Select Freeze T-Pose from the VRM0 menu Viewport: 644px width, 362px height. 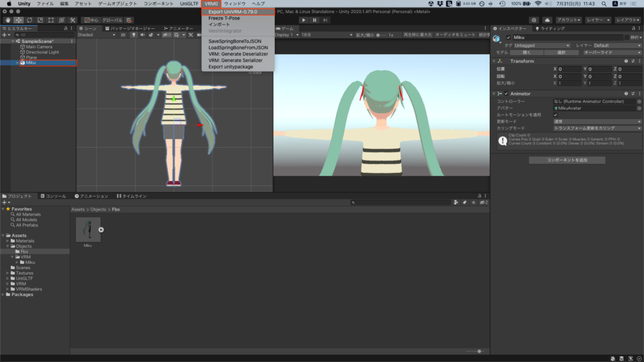tap(224, 18)
